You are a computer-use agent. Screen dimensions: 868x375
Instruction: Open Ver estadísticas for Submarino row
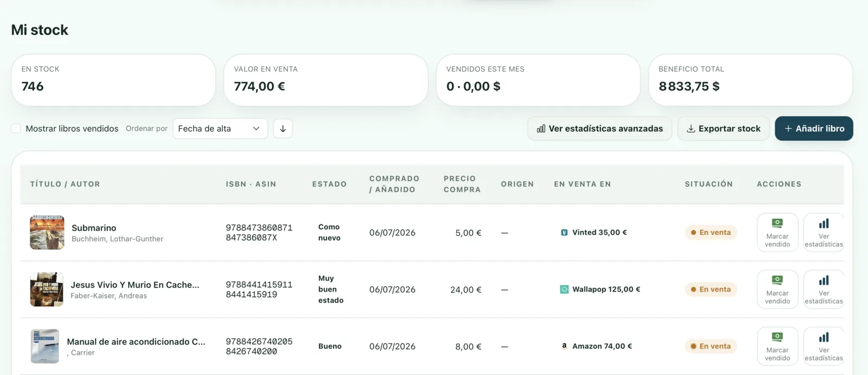pyautogui.click(x=824, y=232)
